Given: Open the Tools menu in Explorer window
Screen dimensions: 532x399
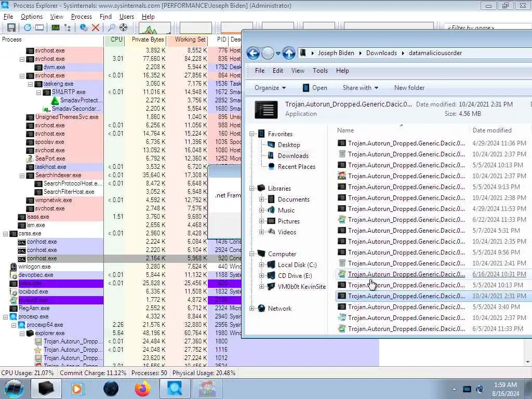Looking at the screenshot, I should (x=320, y=71).
